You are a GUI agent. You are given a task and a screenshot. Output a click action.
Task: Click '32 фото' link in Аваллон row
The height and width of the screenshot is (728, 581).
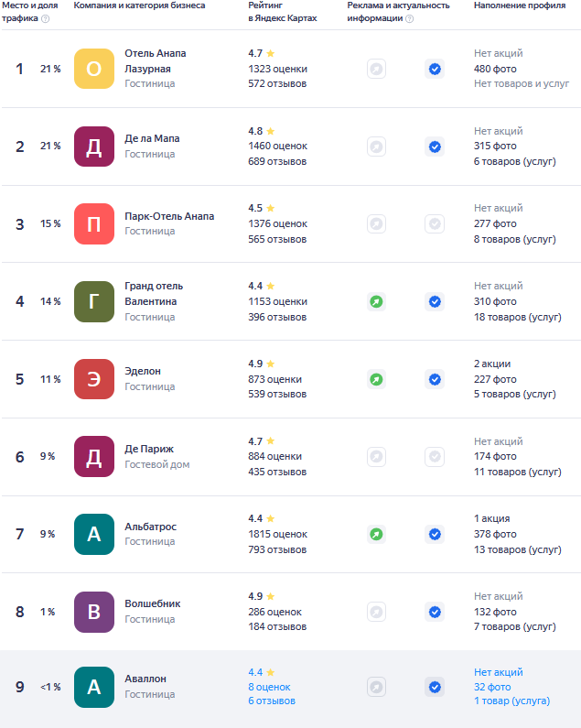tap(492, 687)
